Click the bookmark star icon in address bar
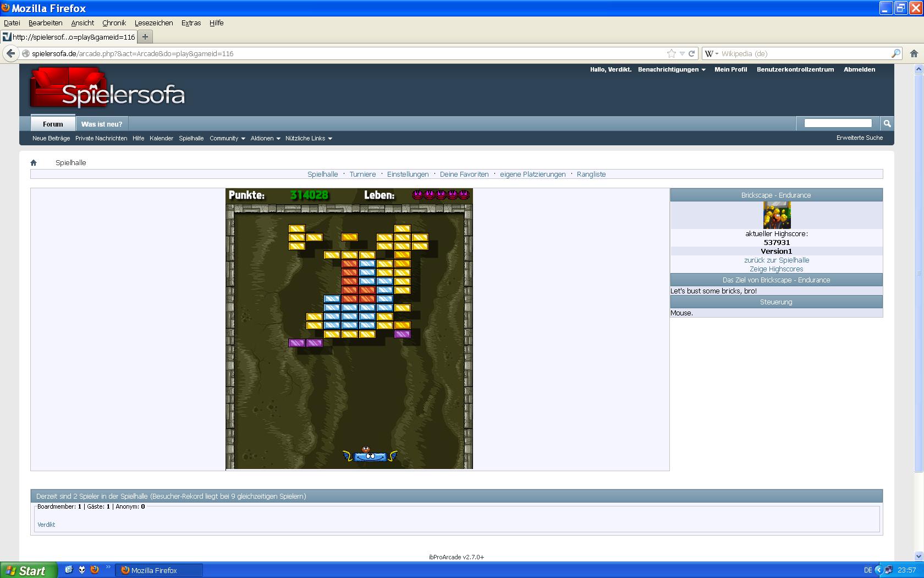Screen dimensions: 924x578 [x=671, y=53]
